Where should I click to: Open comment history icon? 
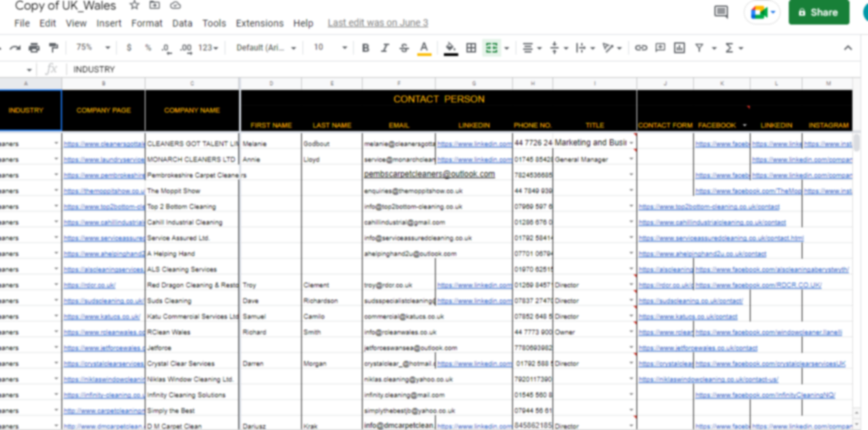(x=720, y=12)
